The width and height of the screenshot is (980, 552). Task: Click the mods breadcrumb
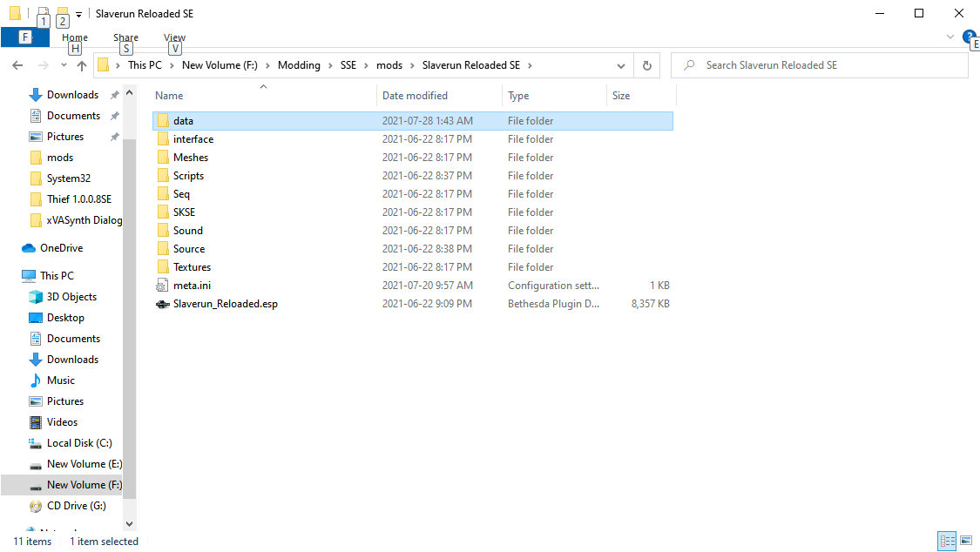pyautogui.click(x=389, y=65)
